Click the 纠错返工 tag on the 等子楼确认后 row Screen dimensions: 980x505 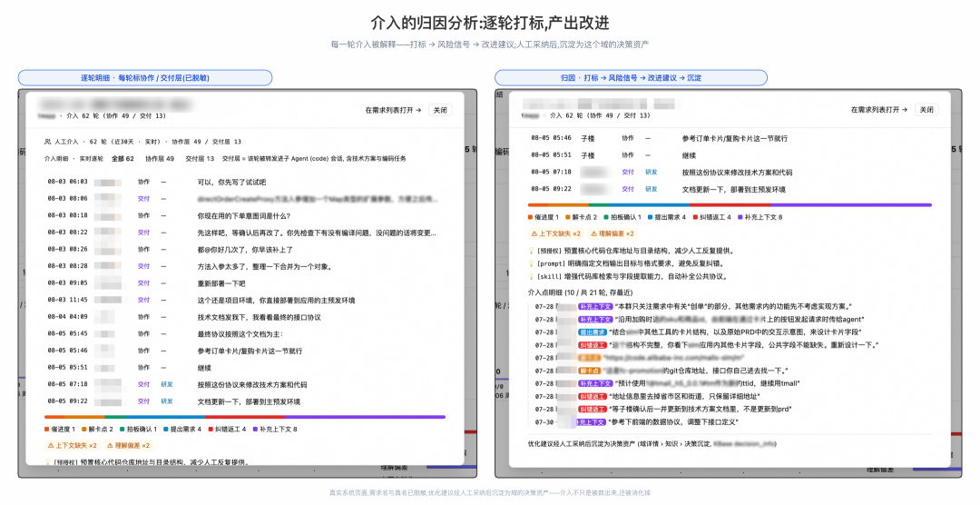click(593, 410)
